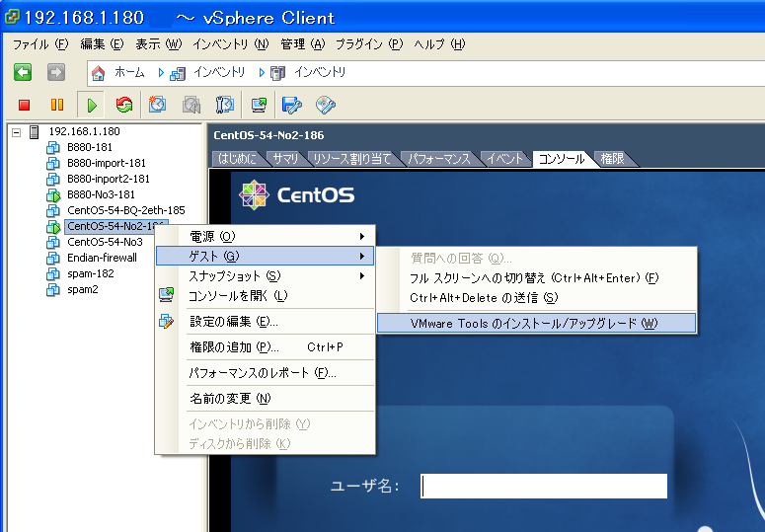Click the second インベントリ breadcrumb icon
The height and width of the screenshot is (532, 765).
coord(277,73)
